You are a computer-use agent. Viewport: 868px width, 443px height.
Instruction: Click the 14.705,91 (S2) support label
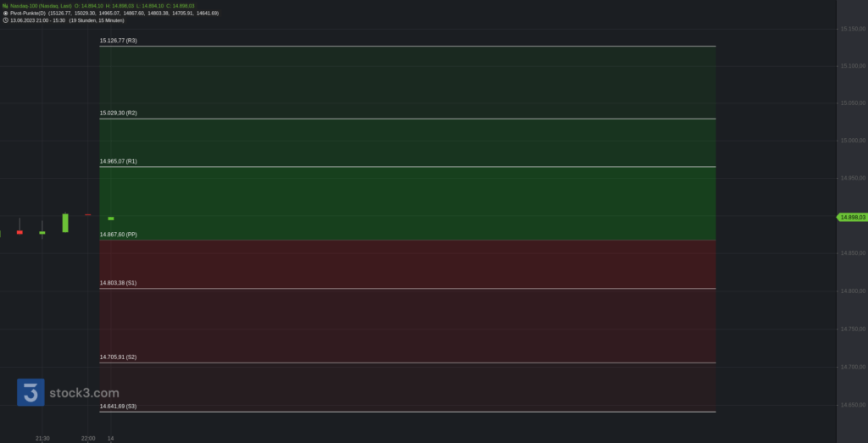(119, 357)
